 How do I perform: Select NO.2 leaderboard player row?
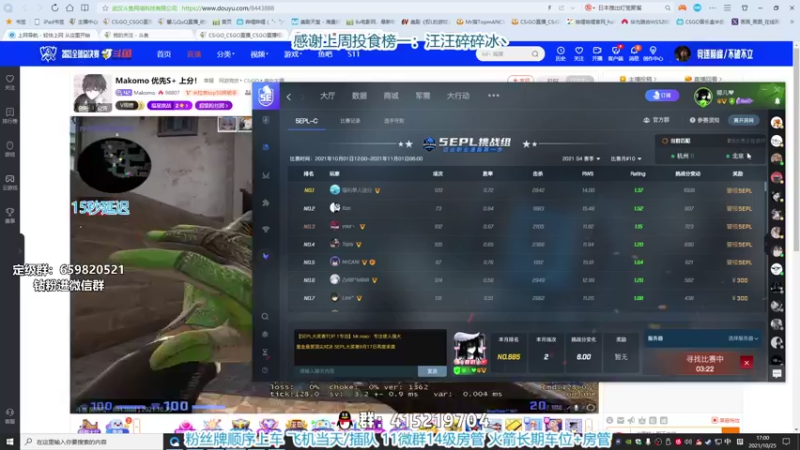pos(527,208)
